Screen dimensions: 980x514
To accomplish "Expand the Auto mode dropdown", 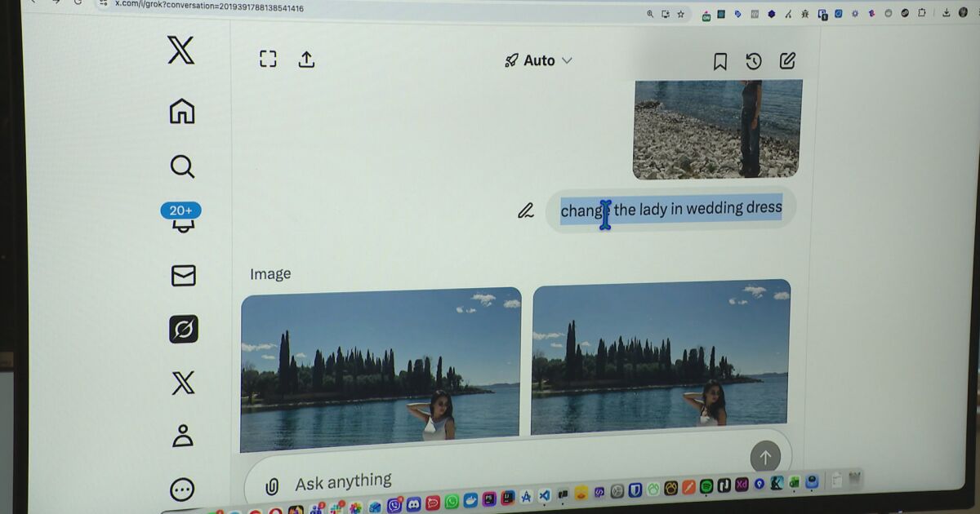I will pos(539,60).
